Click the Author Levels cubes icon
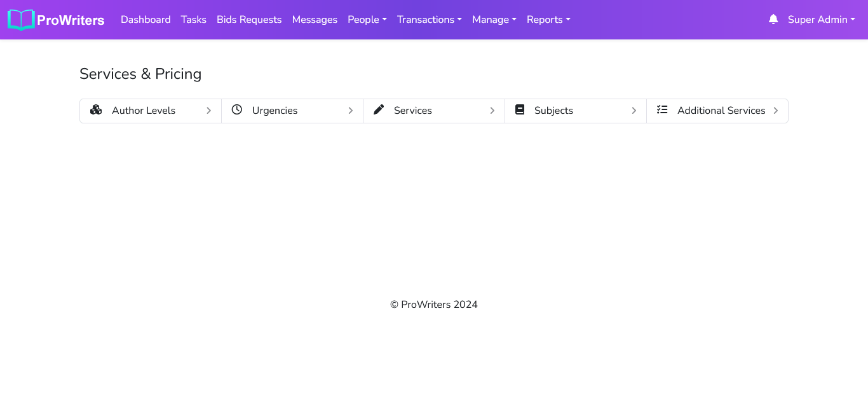Screen dimensions: 868x409 [96, 110]
